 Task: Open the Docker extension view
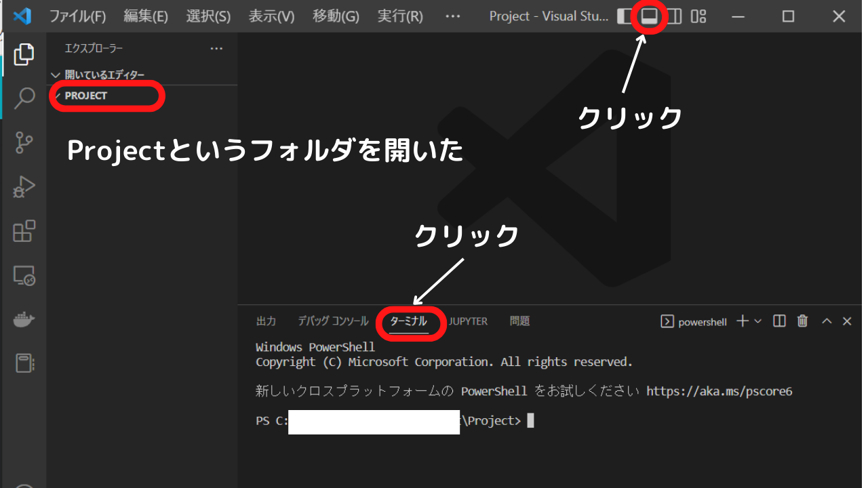pyautogui.click(x=24, y=319)
